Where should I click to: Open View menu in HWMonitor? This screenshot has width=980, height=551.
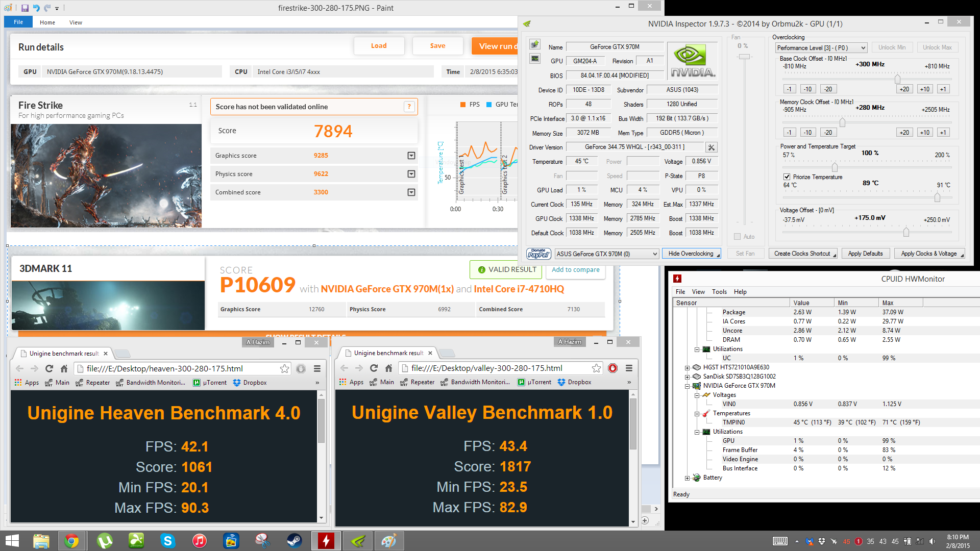coord(698,292)
